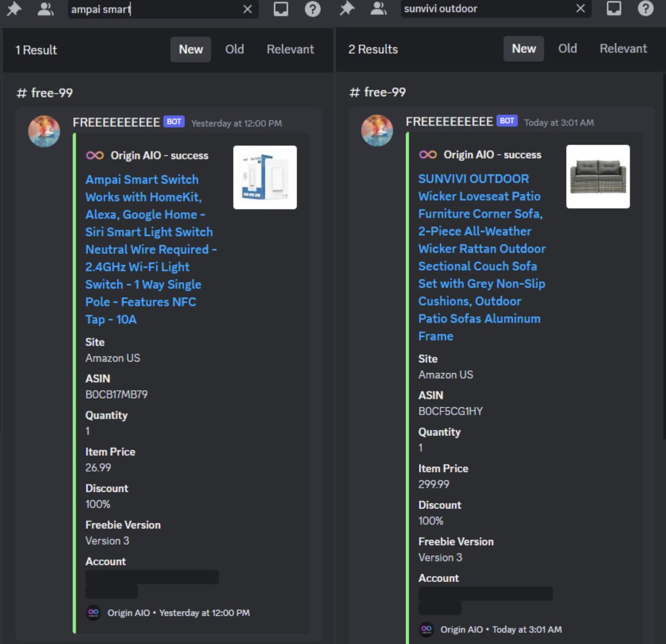Show member list in right panel
Viewport: 666px width, 644px height.
(378, 8)
